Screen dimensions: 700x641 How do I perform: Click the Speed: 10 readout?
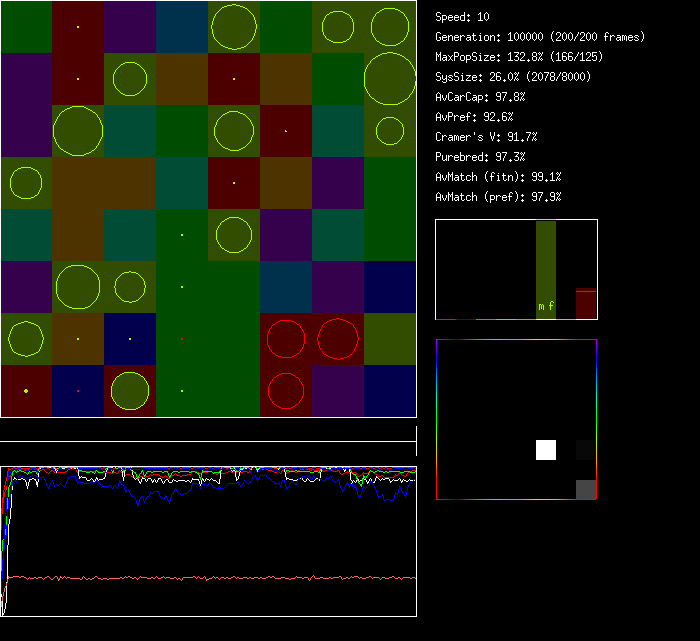pyautogui.click(x=463, y=17)
